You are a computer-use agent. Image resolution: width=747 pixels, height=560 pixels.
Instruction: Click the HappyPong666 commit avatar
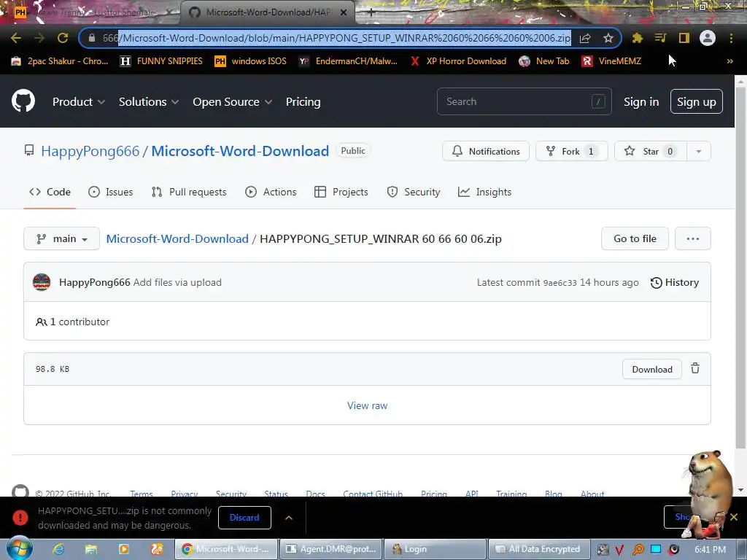[42, 282]
